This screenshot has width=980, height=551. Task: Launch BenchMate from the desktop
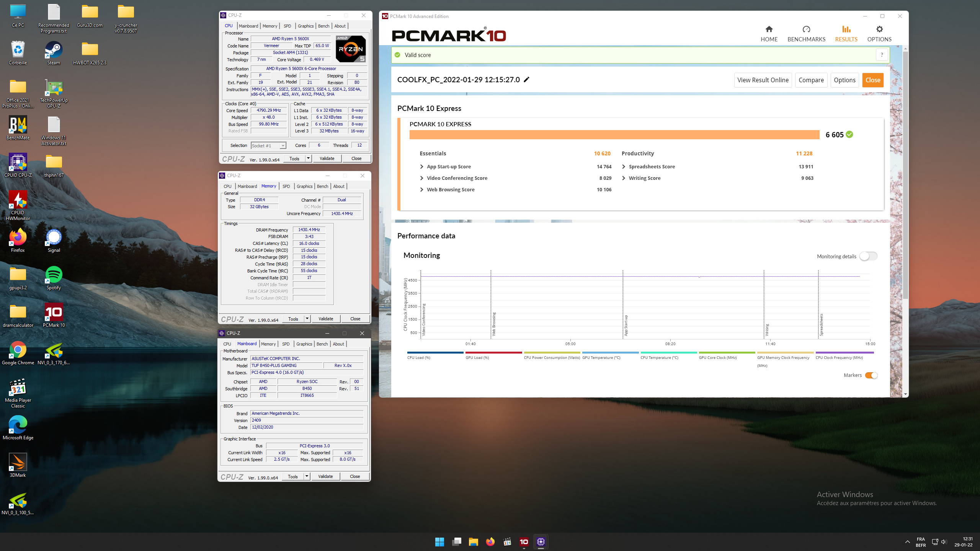(18, 128)
